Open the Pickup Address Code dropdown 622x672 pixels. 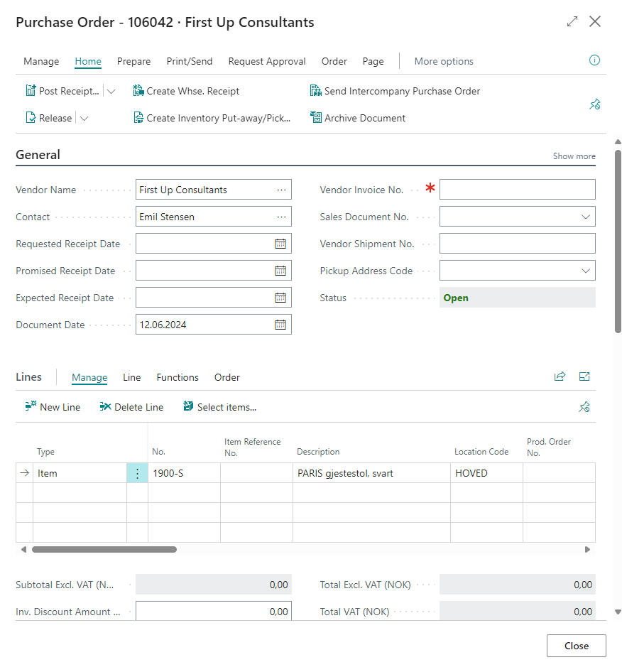click(x=586, y=271)
